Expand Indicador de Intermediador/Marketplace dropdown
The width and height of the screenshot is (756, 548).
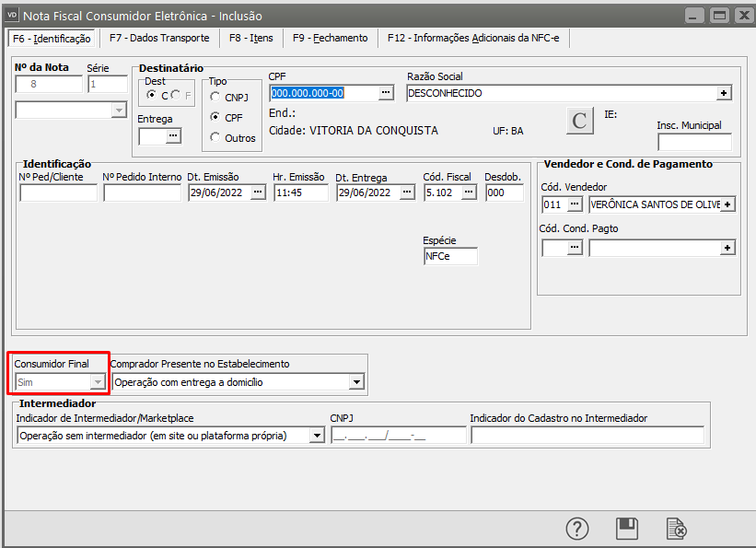[318, 436]
